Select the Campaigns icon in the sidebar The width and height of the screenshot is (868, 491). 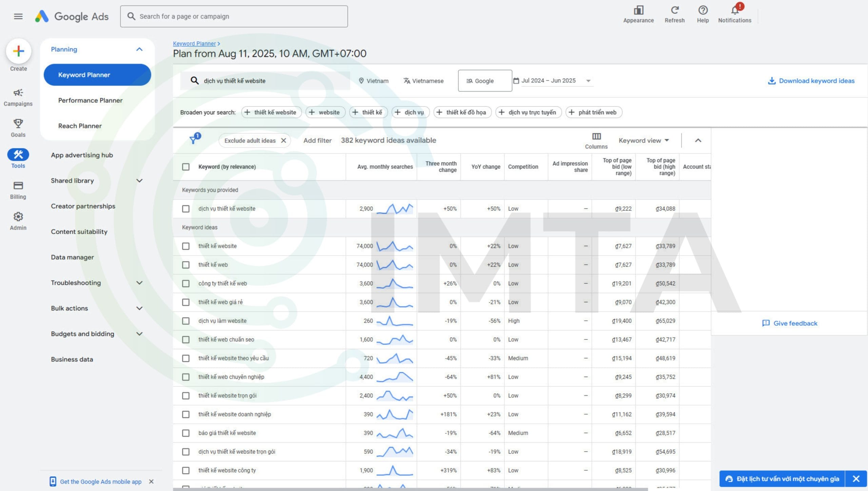[18, 93]
